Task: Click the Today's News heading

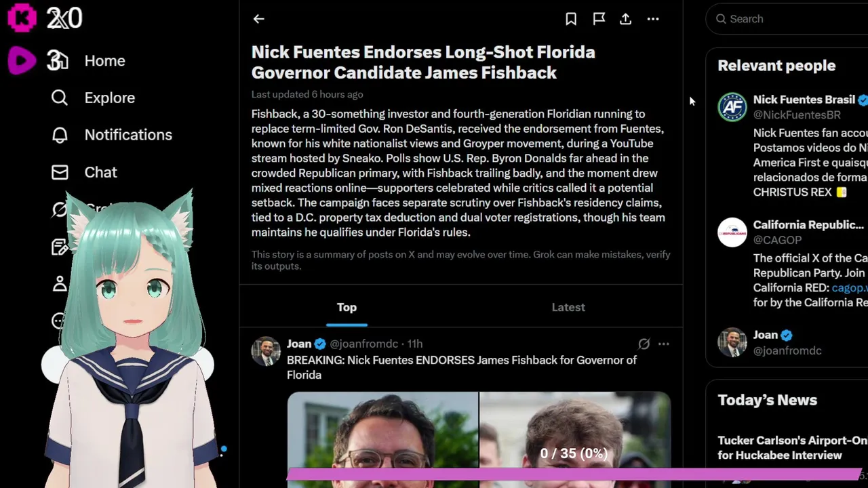Action: coord(768,400)
